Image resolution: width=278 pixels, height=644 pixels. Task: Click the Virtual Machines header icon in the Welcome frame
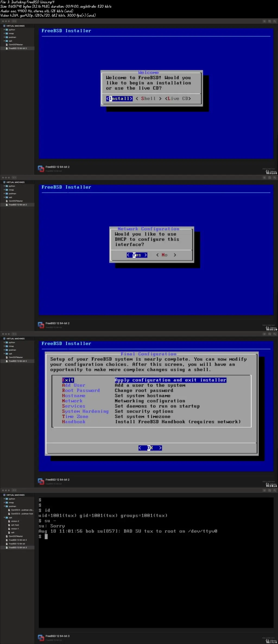click(x=4, y=26)
